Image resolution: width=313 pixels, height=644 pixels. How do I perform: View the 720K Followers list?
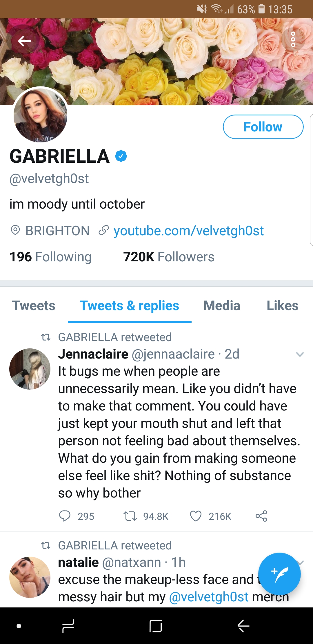[169, 257]
